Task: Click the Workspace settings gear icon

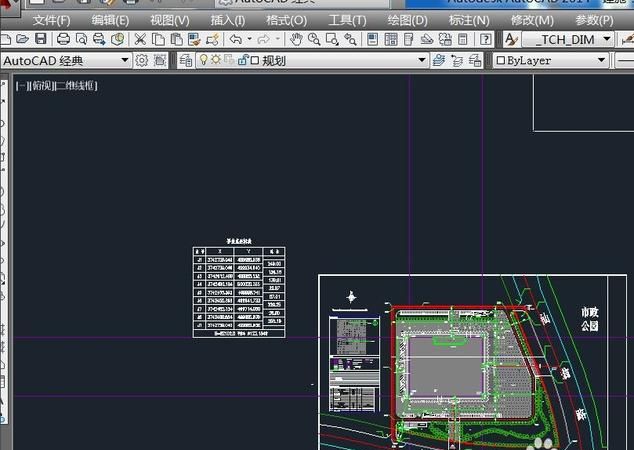Action: click(142, 60)
